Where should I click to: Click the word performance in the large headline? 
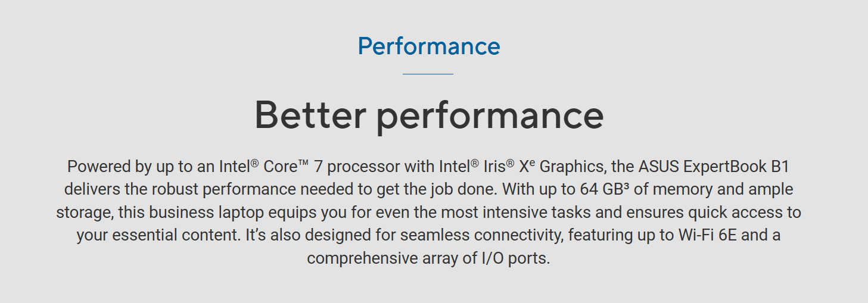(x=490, y=115)
